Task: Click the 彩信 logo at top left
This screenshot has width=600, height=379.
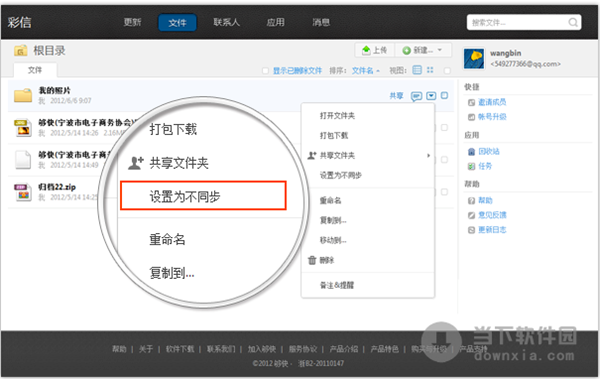Action: tap(20, 22)
